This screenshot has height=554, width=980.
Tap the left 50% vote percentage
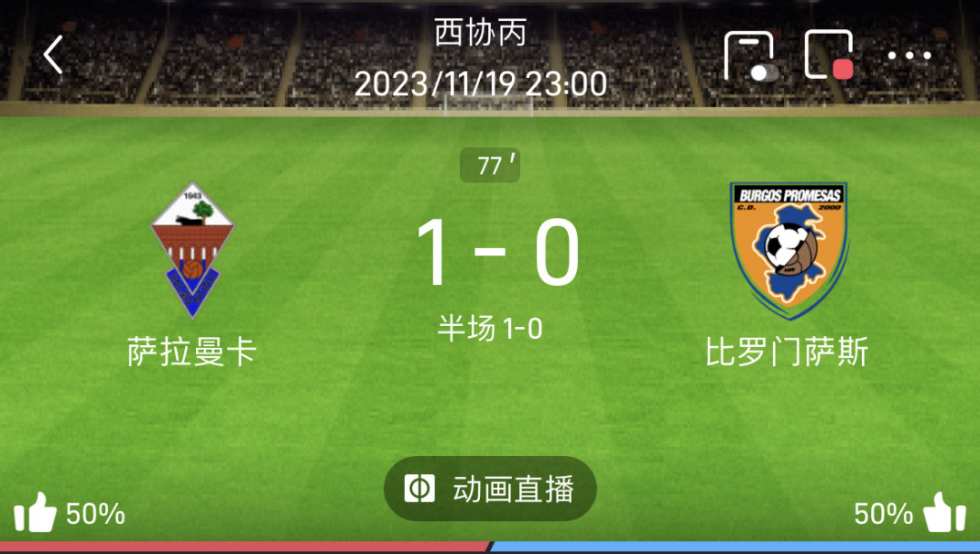pos(95,514)
